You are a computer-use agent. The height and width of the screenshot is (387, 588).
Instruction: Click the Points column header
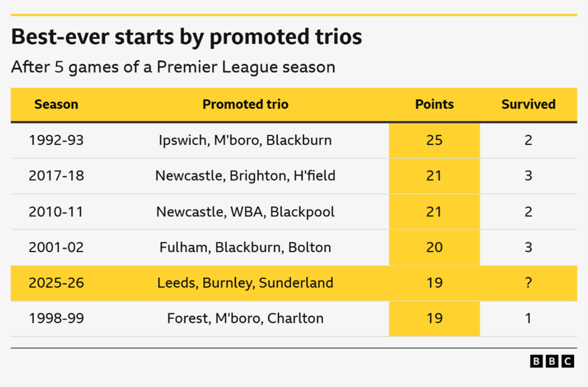tap(434, 104)
